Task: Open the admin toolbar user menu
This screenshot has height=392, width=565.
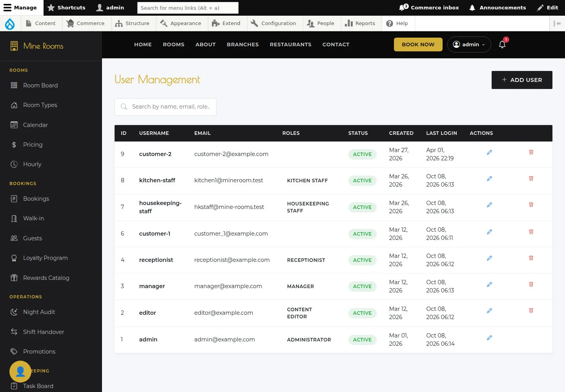Action: [x=110, y=7]
